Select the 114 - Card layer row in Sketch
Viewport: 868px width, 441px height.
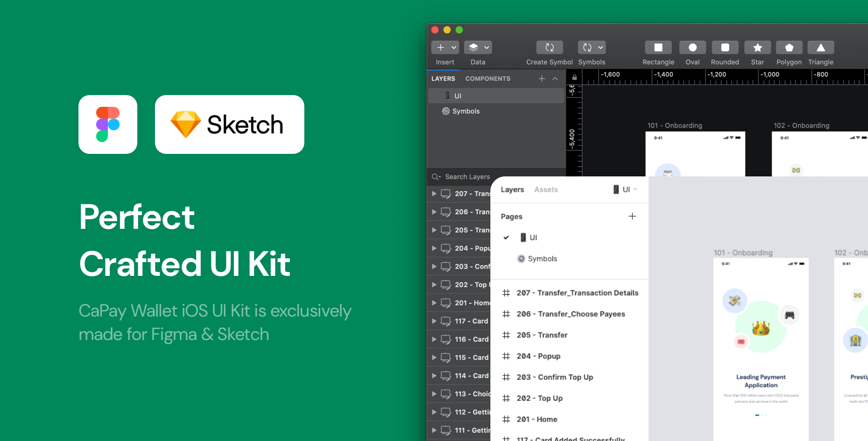pos(459,376)
